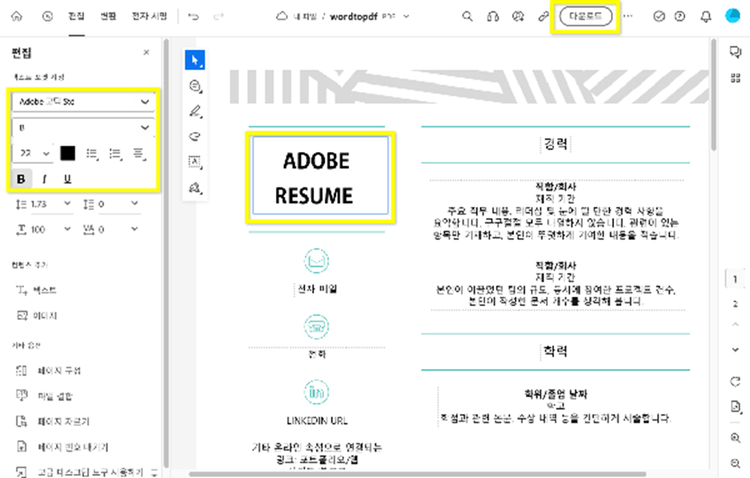This screenshot has height=478, width=750.
Task: Open the text alignment options
Action: point(139,154)
